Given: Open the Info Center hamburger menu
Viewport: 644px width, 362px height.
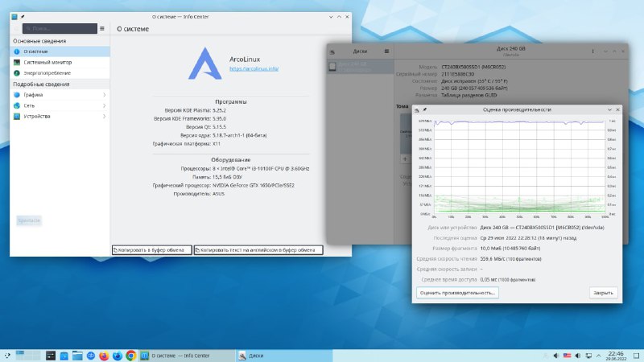Looking at the screenshot, I should [x=102, y=28].
